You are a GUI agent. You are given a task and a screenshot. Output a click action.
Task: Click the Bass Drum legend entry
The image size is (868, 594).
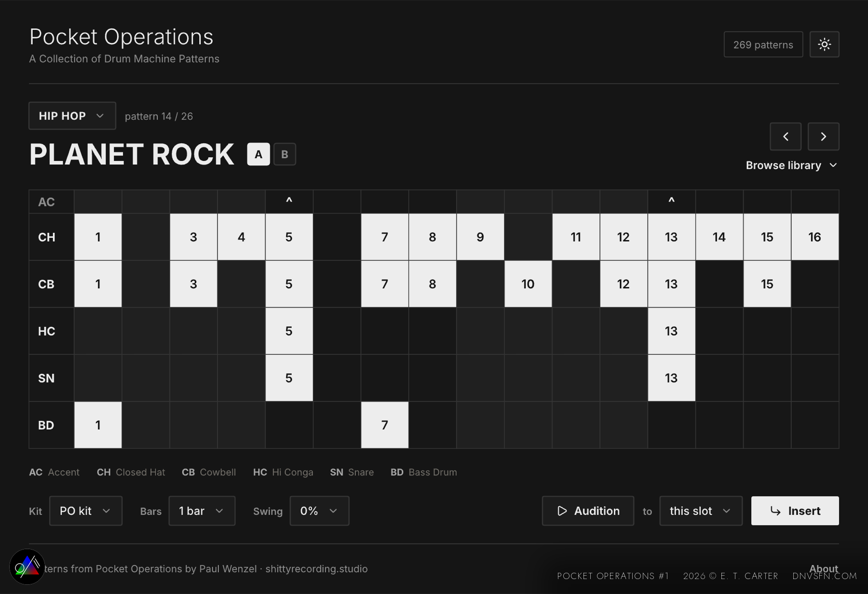coord(423,472)
